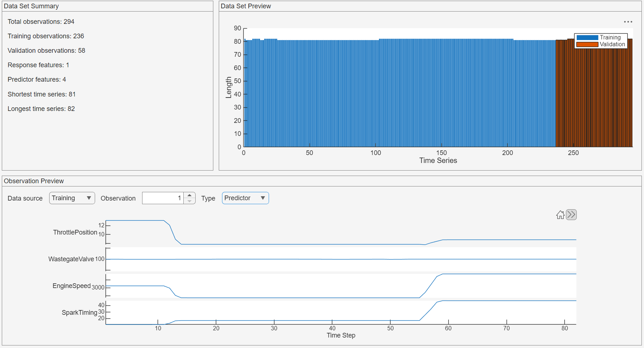The height and width of the screenshot is (348, 644).
Task: Click the Data Set Preview panel title
Action: 246,6
